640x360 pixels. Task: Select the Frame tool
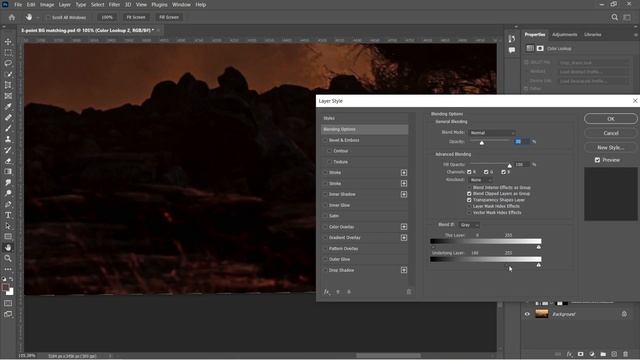[8, 96]
